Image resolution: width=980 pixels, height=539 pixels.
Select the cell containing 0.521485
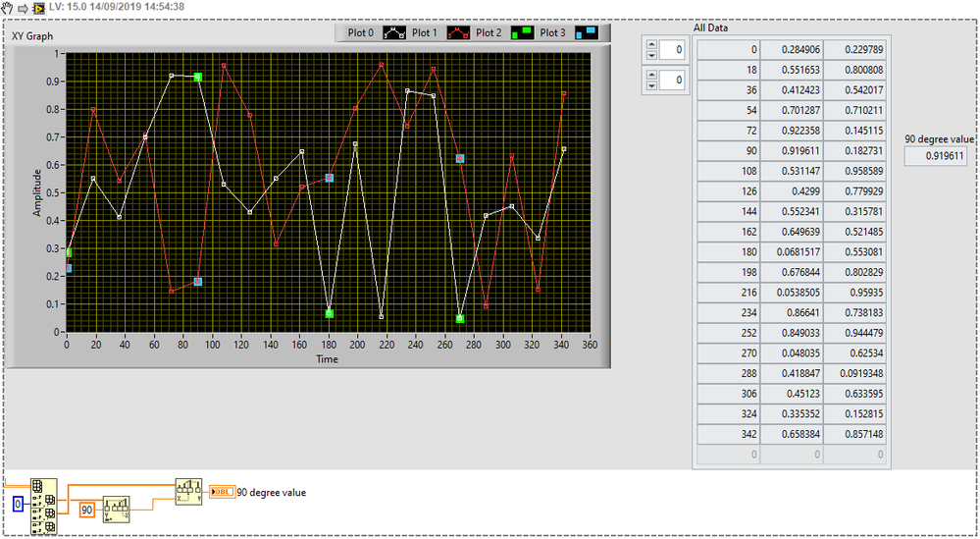pos(855,232)
